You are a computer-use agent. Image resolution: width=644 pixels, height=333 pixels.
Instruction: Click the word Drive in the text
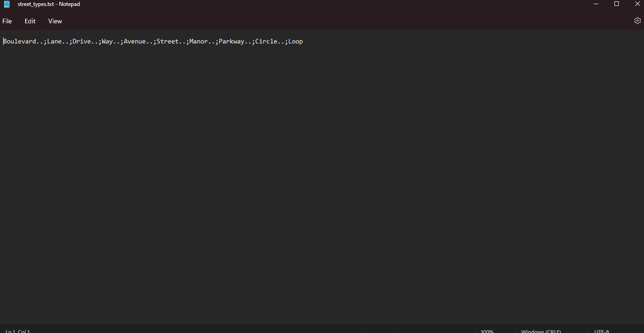(82, 41)
